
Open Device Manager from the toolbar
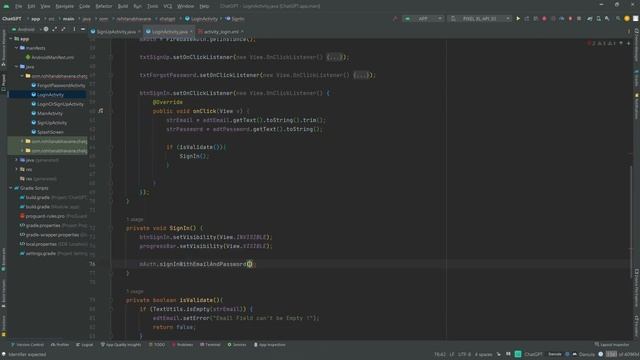(599, 19)
